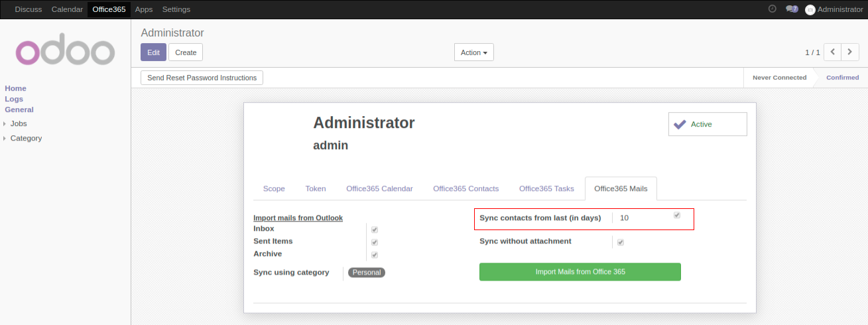Go to next record arrow
Screen dimensions: 868x325
click(851, 52)
